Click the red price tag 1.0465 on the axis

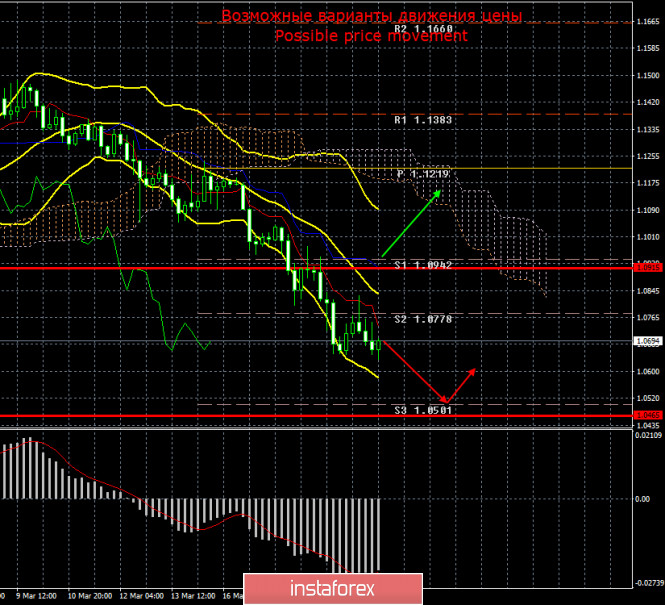click(646, 415)
